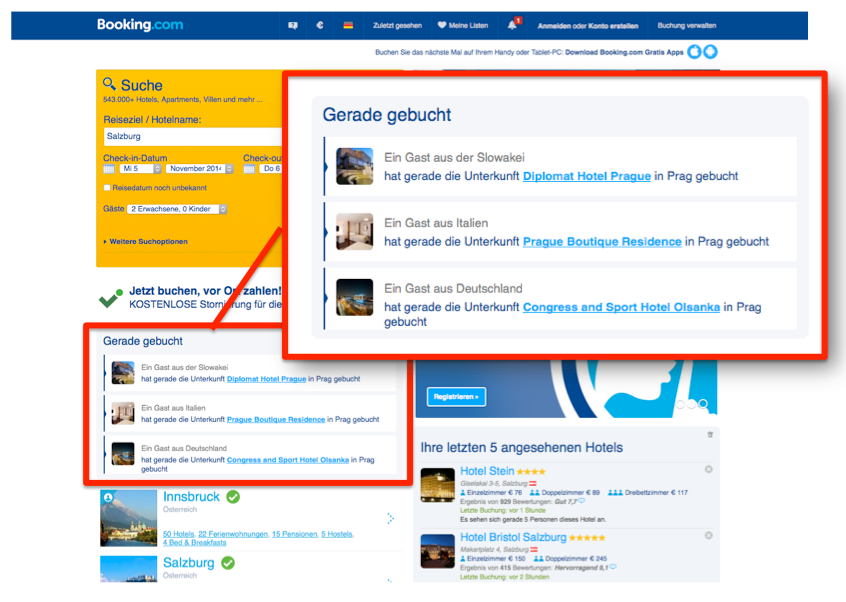Open the Check-in calendar icon
846x602 pixels.
click(x=108, y=169)
